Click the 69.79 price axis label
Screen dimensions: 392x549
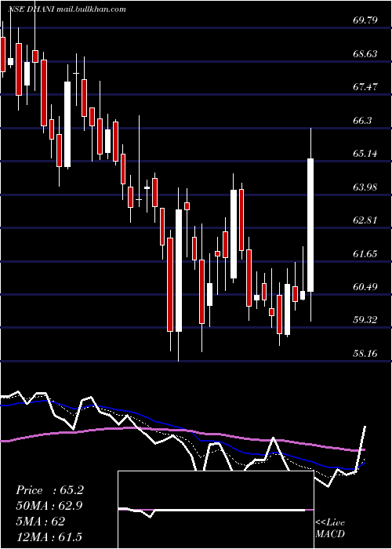pos(365,20)
